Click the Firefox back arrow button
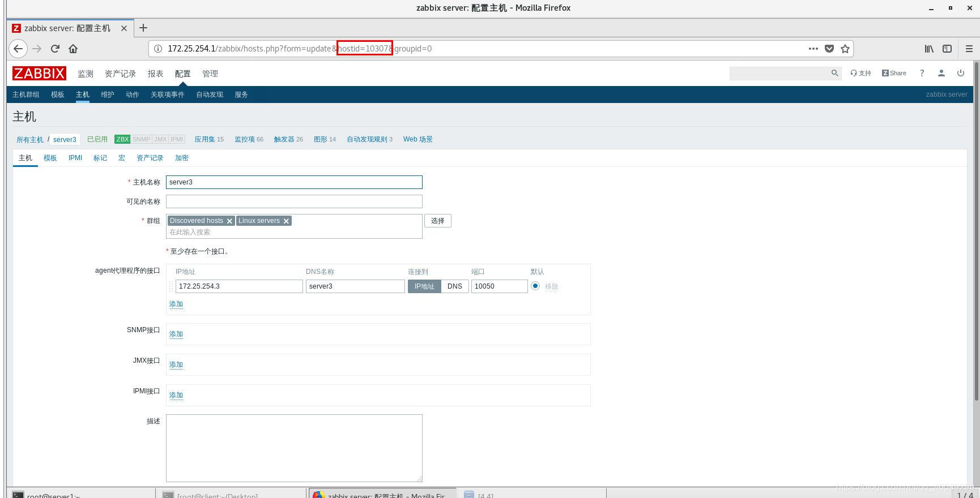 coord(18,49)
